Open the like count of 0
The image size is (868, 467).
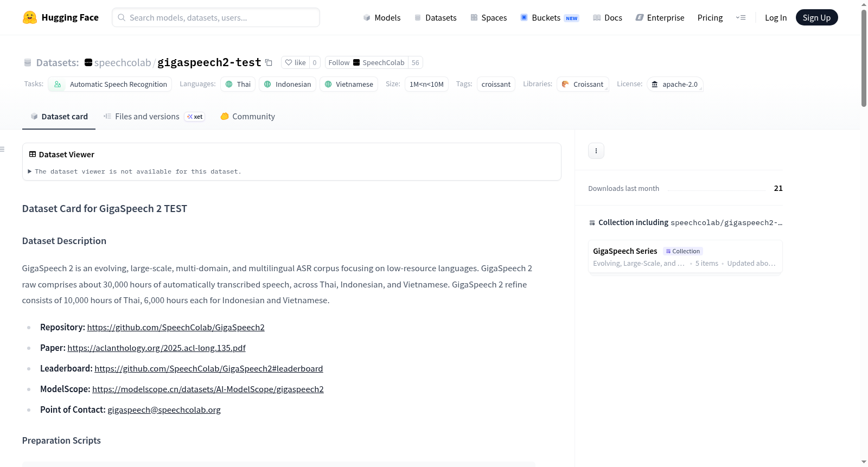(x=315, y=62)
